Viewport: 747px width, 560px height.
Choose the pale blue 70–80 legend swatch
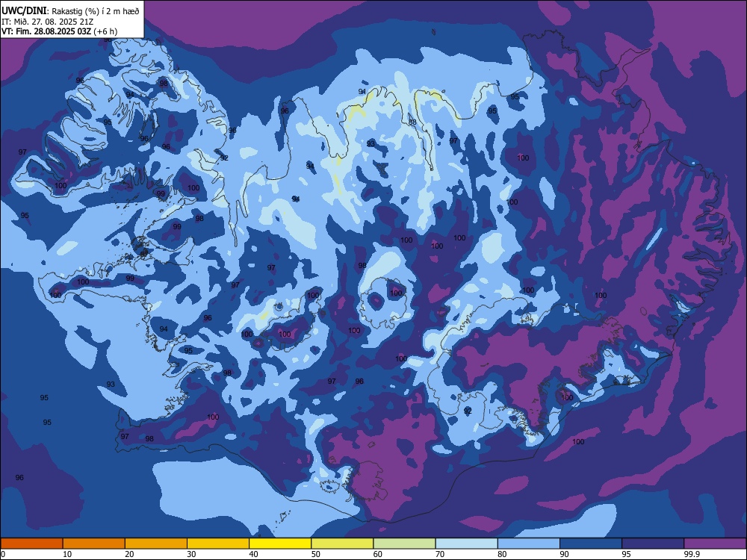click(466, 544)
